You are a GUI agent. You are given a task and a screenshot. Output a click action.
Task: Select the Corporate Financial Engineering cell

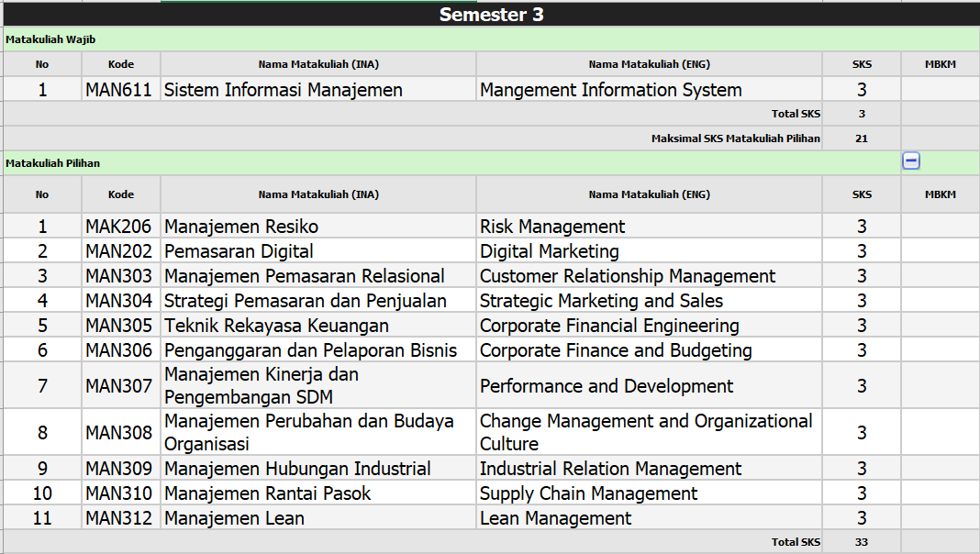click(609, 326)
